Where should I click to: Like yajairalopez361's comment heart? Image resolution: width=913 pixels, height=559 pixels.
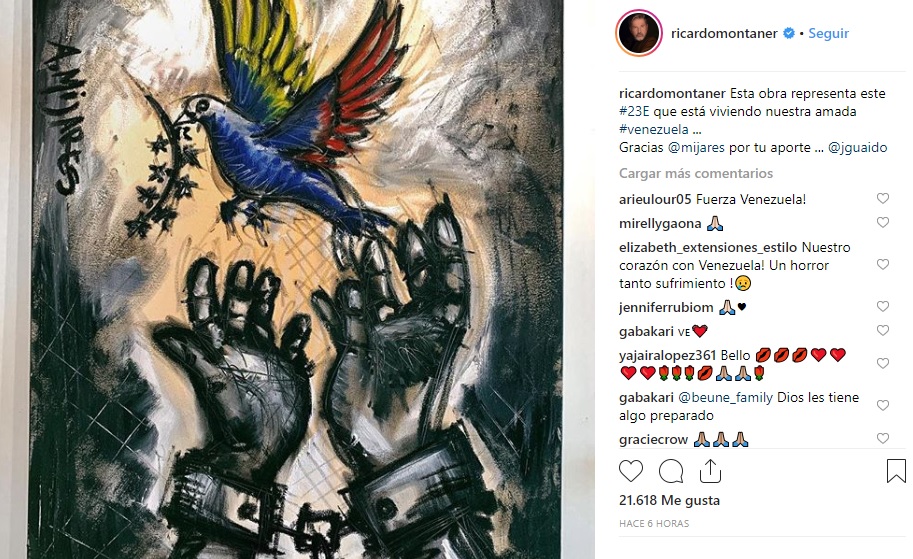pos(883,363)
